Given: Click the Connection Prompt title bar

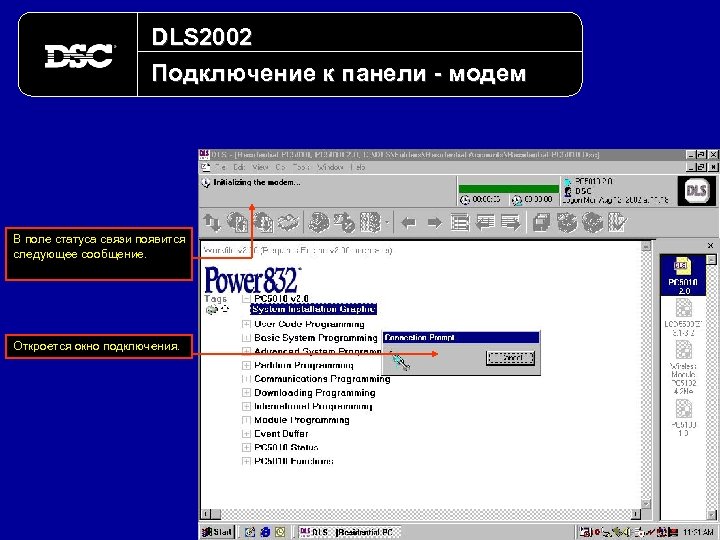Looking at the screenshot, I should click(461, 338).
